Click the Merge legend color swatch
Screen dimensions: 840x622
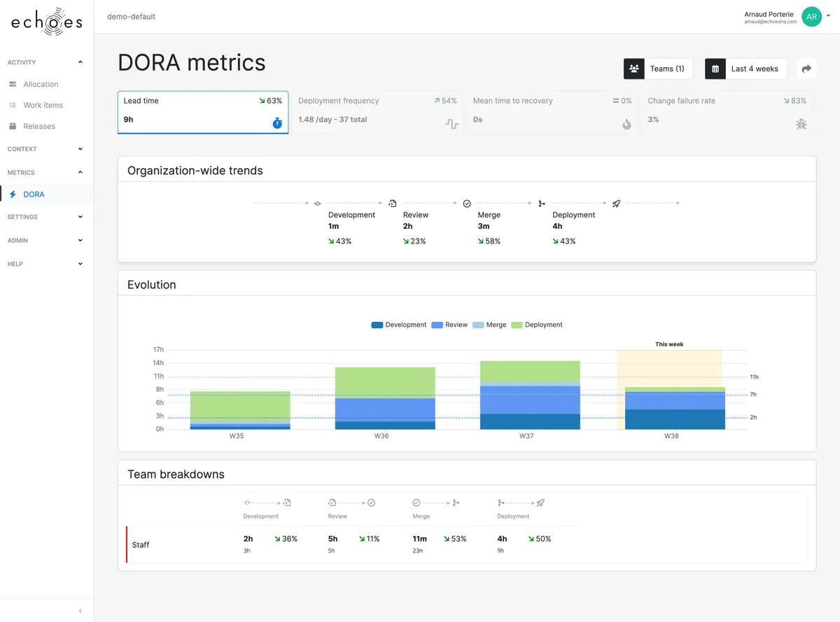coord(478,325)
